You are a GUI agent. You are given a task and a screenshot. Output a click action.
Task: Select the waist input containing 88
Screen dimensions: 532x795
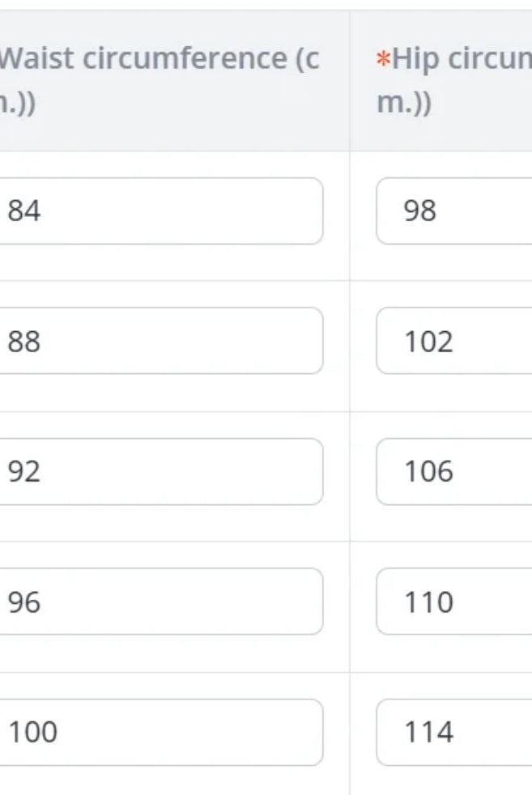(162, 341)
